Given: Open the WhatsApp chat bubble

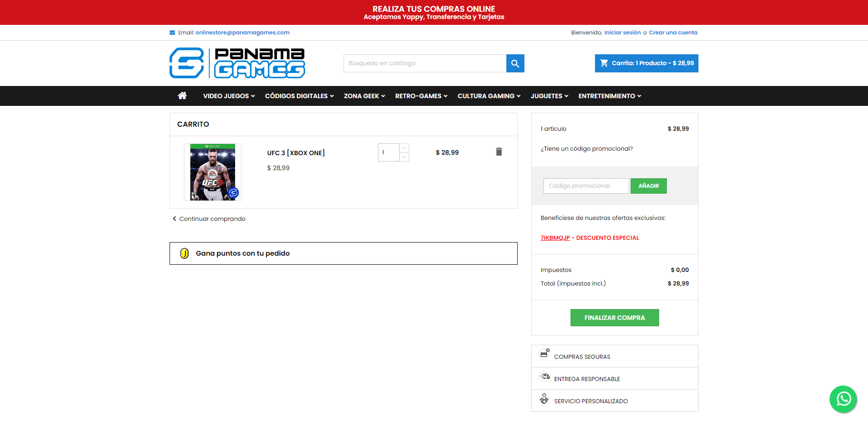Looking at the screenshot, I should pos(843,399).
